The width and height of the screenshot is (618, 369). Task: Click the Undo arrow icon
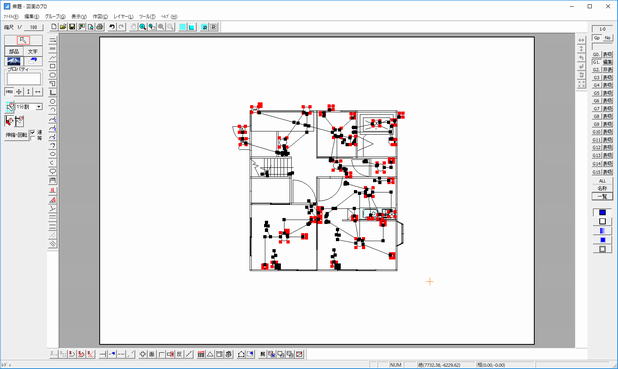tap(112, 27)
